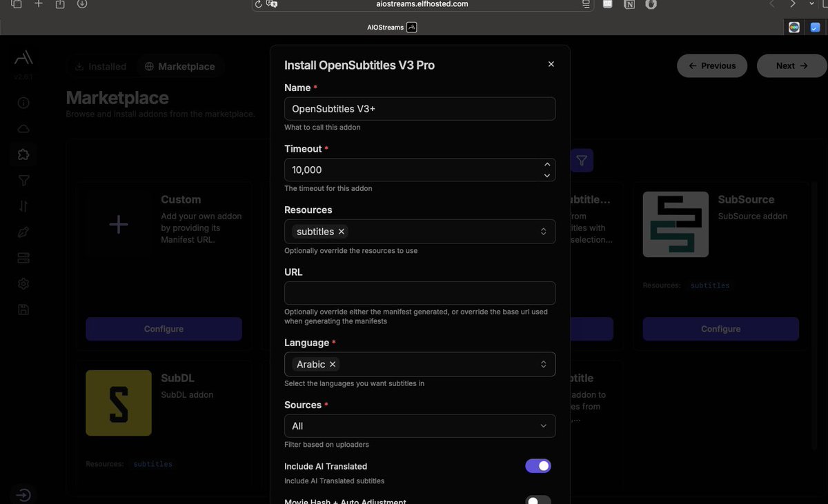
Task: Show browser downloads icon
Action: click(x=82, y=4)
